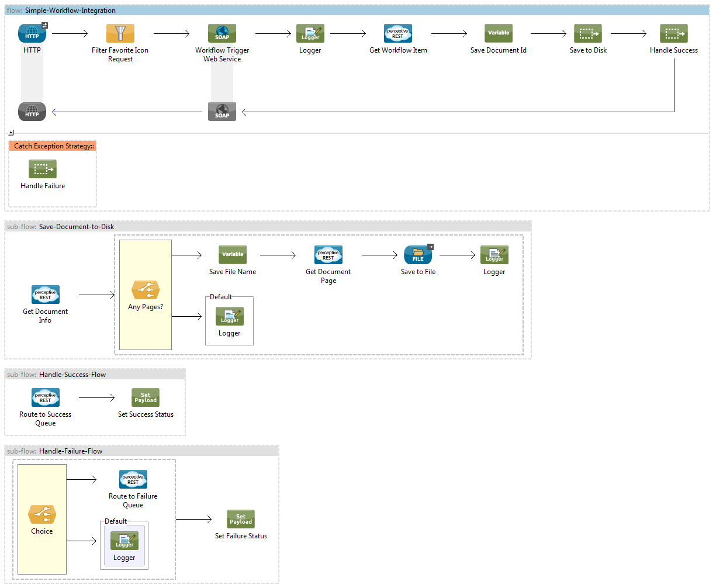This screenshot has width=723, height=588.
Task: Click the Handle-Failure-Flow sub-flow header
Action: point(142,451)
